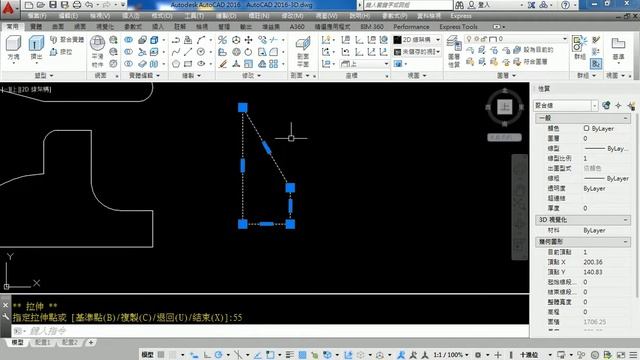Open the Layer Properties (圖層性質) manager
The height and width of the screenshot is (360, 640).
click(454, 52)
